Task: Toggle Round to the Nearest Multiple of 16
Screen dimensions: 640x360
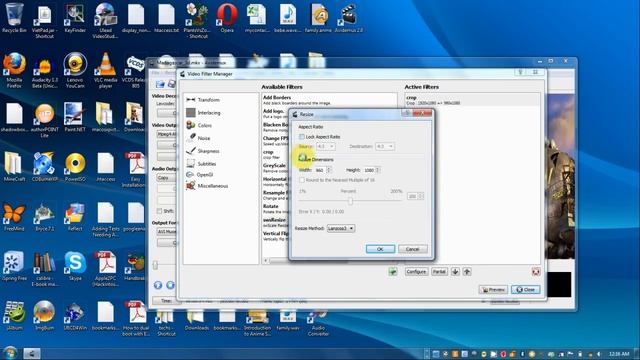Action: [x=302, y=180]
